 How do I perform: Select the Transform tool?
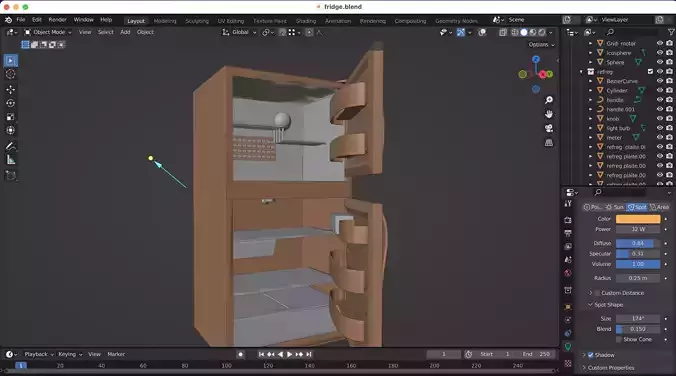click(x=10, y=130)
